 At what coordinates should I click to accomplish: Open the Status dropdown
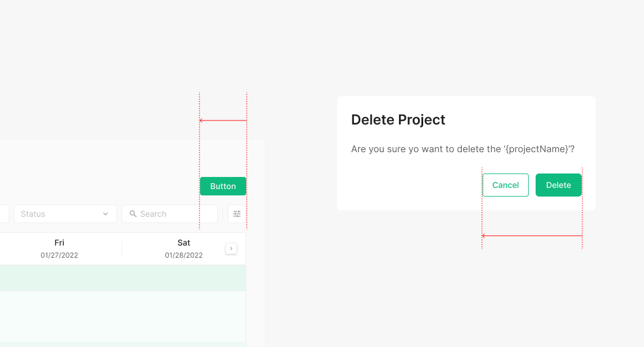tap(65, 214)
